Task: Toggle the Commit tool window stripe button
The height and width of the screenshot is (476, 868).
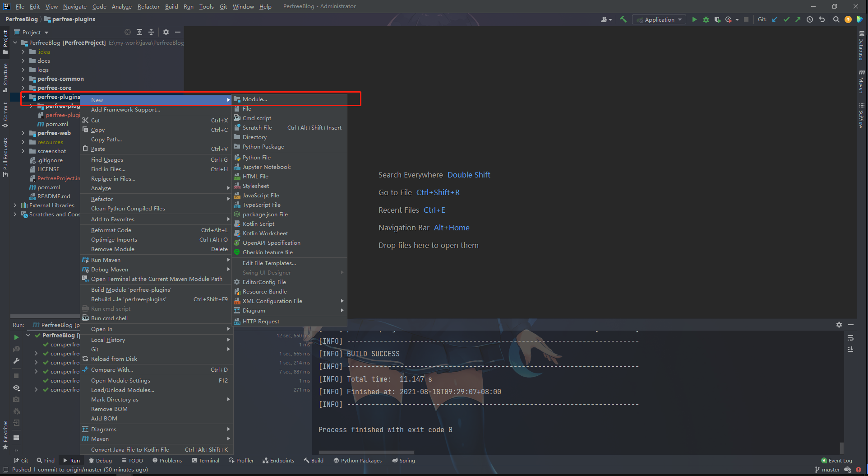Action: pyautogui.click(x=5, y=115)
